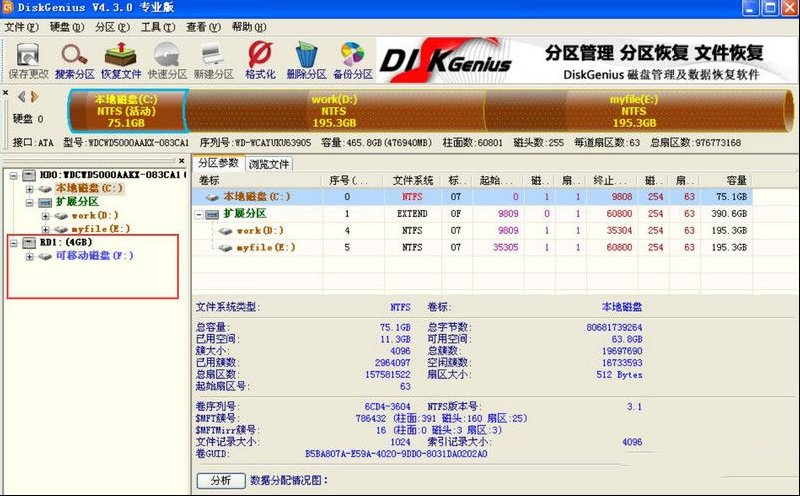Expand 可移动磁盘(F:) node in tree
800x496 pixels.
[x=30, y=257]
